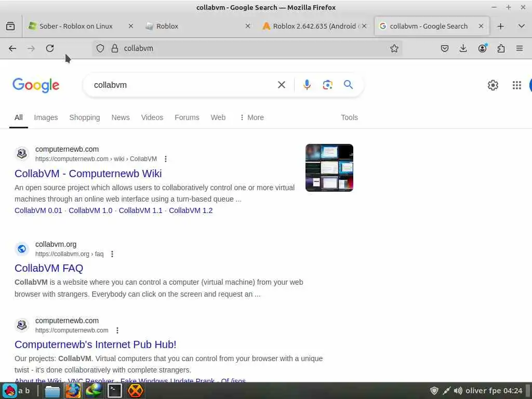Select the Forums search filter
532x399 pixels.
(187, 117)
